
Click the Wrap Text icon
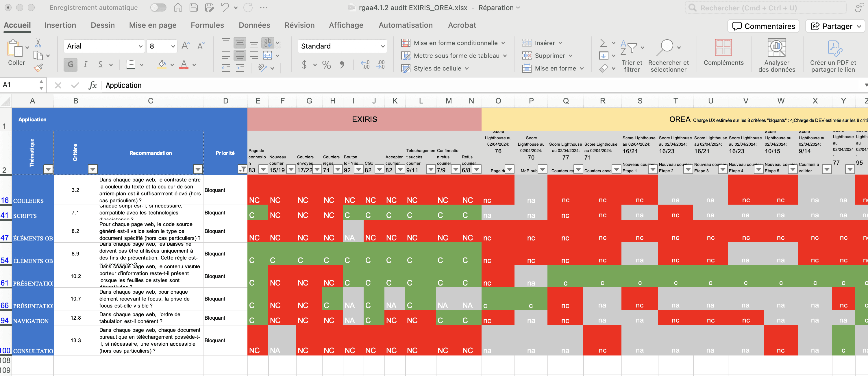click(268, 43)
